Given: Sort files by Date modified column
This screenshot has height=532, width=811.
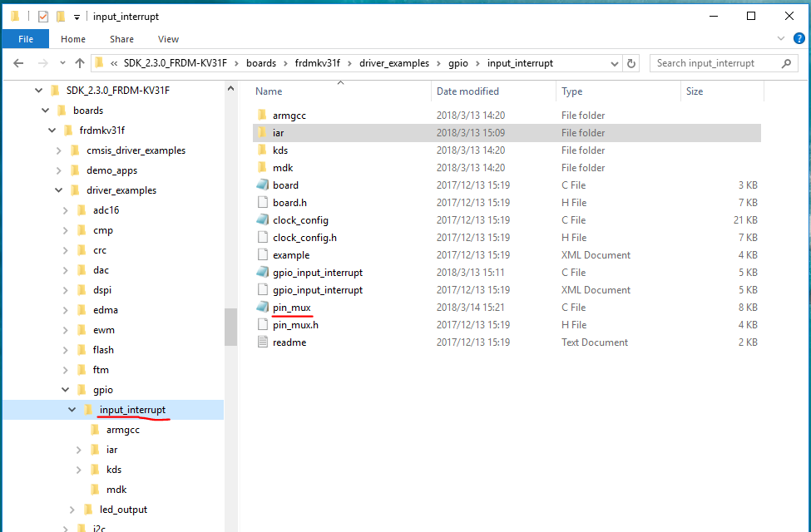Looking at the screenshot, I should pyautogui.click(x=467, y=91).
